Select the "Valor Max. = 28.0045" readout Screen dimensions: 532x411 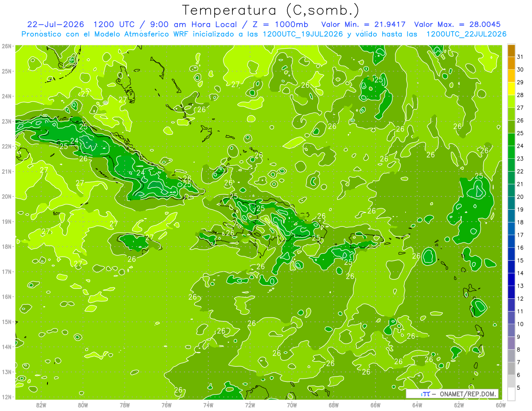(x=458, y=24)
